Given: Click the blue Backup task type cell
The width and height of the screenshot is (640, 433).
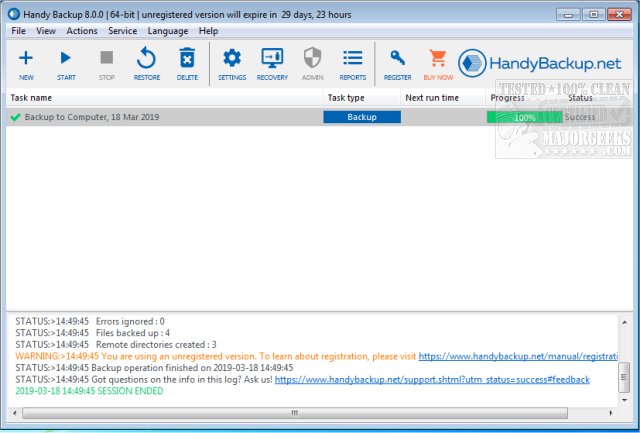Looking at the screenshot, I should (362, 117).
